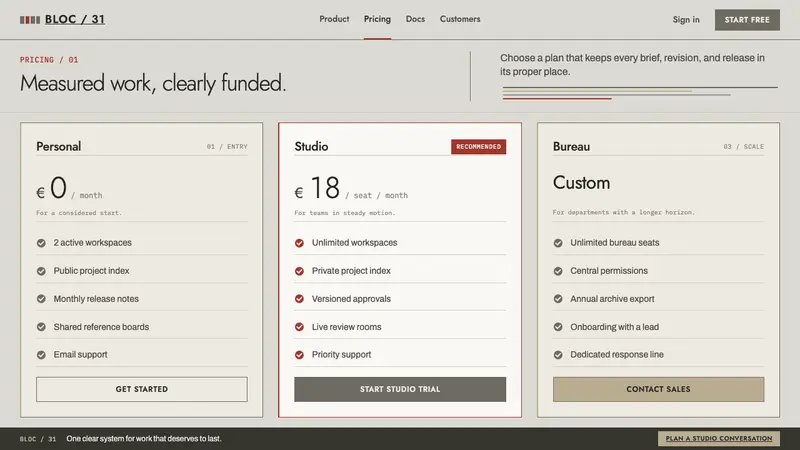Click check icon beside Public project index
The width and height of the screenshot is (800, 450).
click(41, 271)
